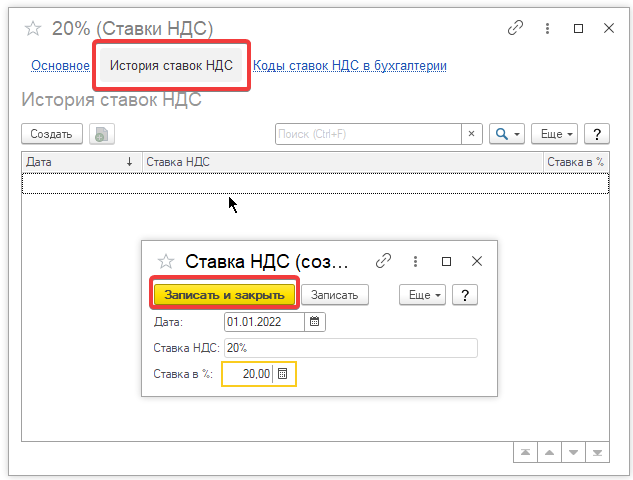Sort by the Дата column header

pos(82,162)
